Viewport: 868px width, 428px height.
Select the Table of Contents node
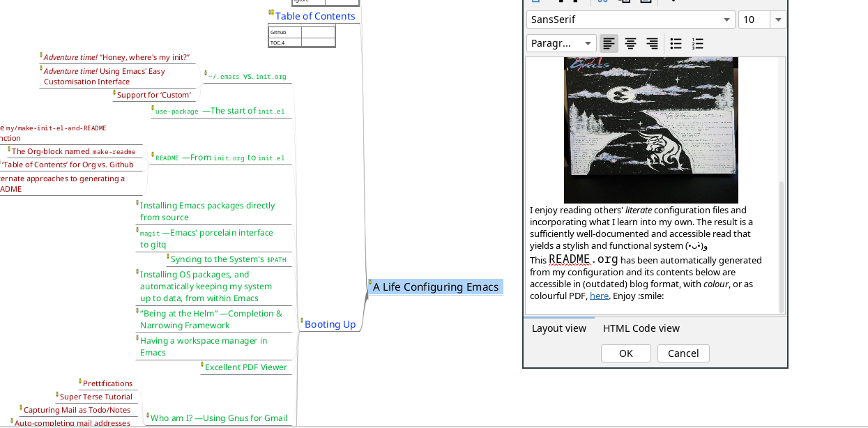[x=315, y=16]
